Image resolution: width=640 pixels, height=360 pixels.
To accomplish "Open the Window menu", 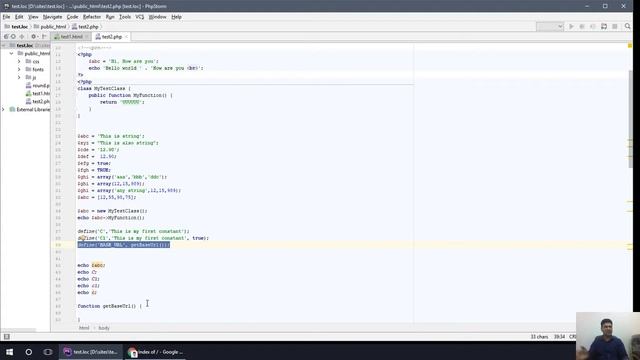I will pyautogui.click(x=157, y=17).
